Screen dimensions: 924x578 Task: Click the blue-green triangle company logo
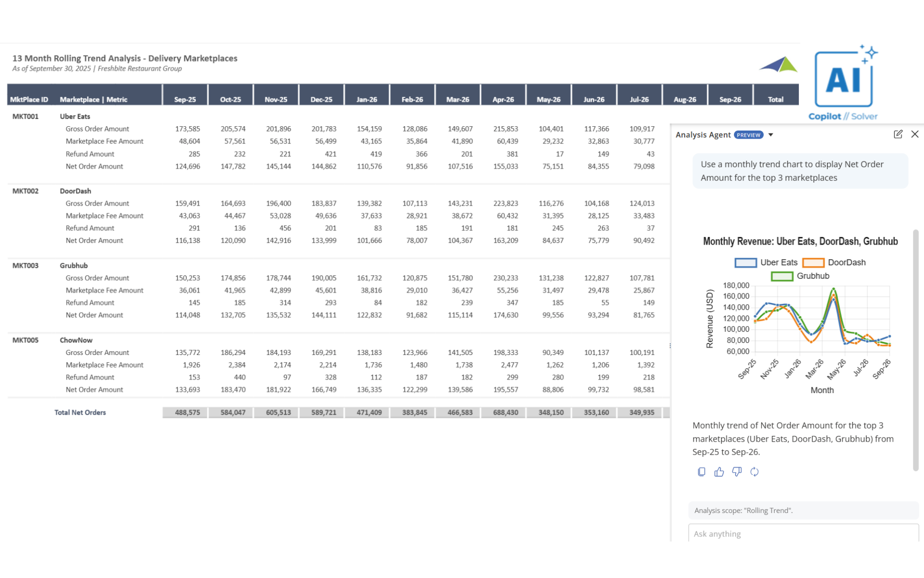pyautogui.click(x=779, y=65)
